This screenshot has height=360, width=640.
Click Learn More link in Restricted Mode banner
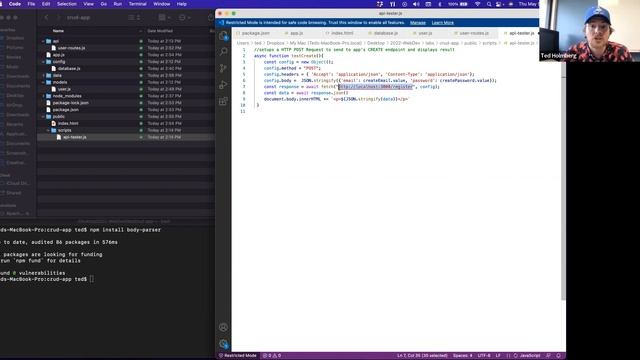[x=442, y=23]
